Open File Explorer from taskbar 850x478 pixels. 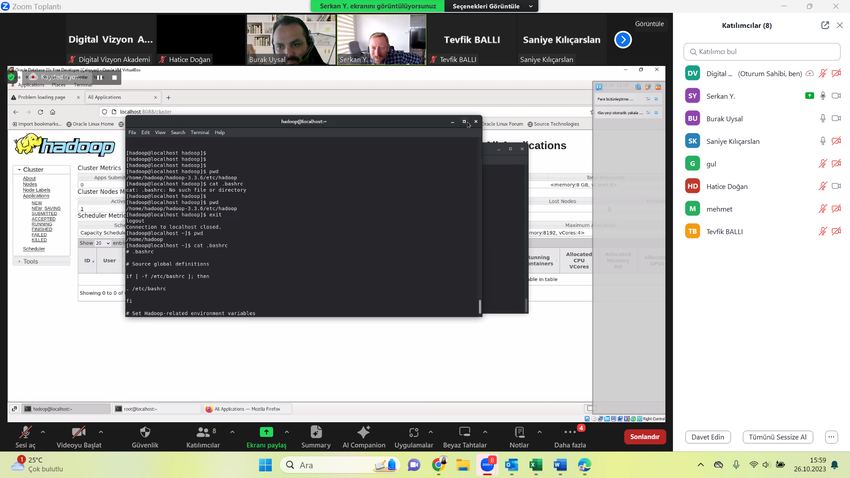tap(462, 465)
